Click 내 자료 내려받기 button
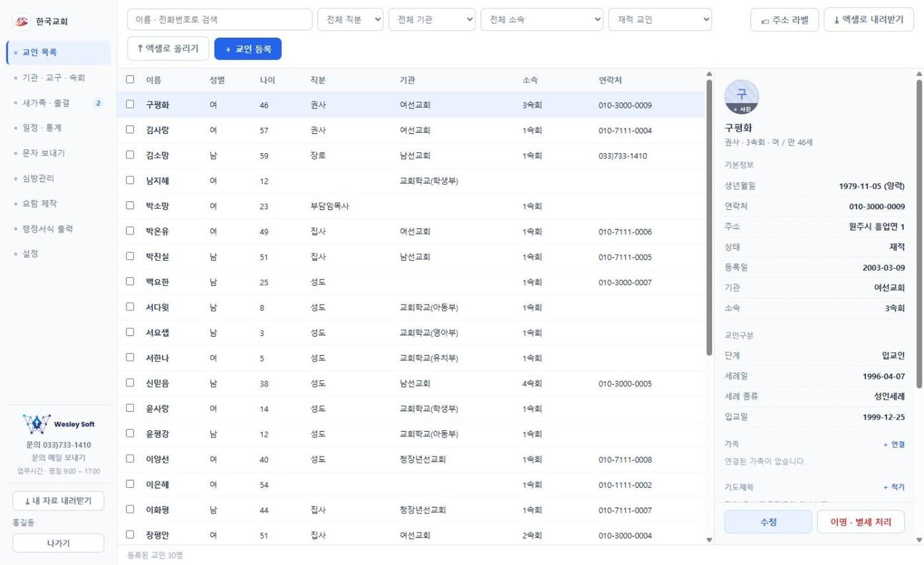The height and width of the screenshot is (565, 924). (x=58, y=501)
